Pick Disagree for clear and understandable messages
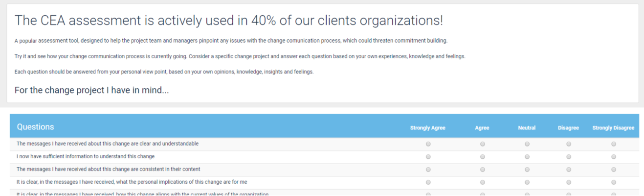The image size is (644, 196). [x=569, y=144]
